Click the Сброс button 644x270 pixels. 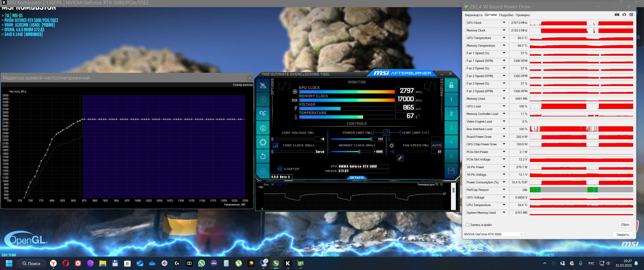[x=625, y=224]
